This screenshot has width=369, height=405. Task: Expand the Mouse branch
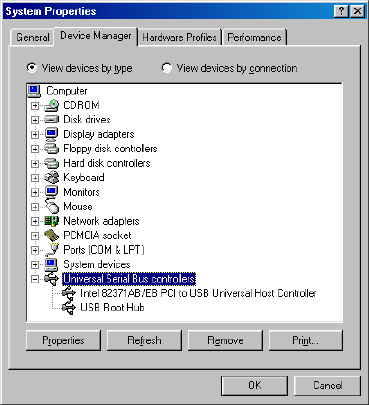35,207
